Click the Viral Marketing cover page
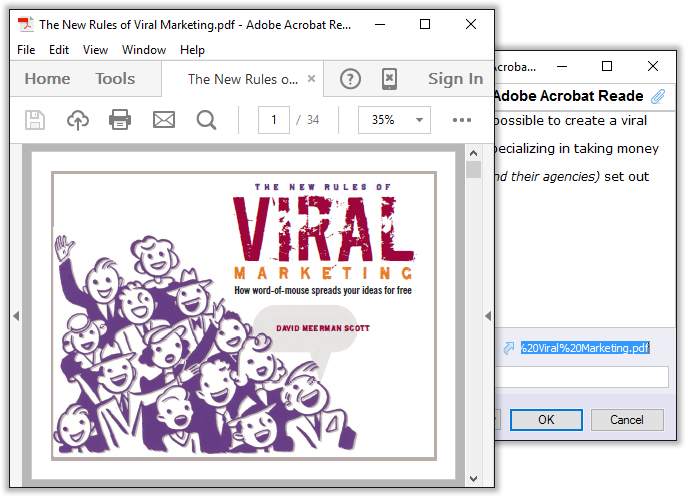Viewport: 686px width, 497px height. click(x=244, y=315)
